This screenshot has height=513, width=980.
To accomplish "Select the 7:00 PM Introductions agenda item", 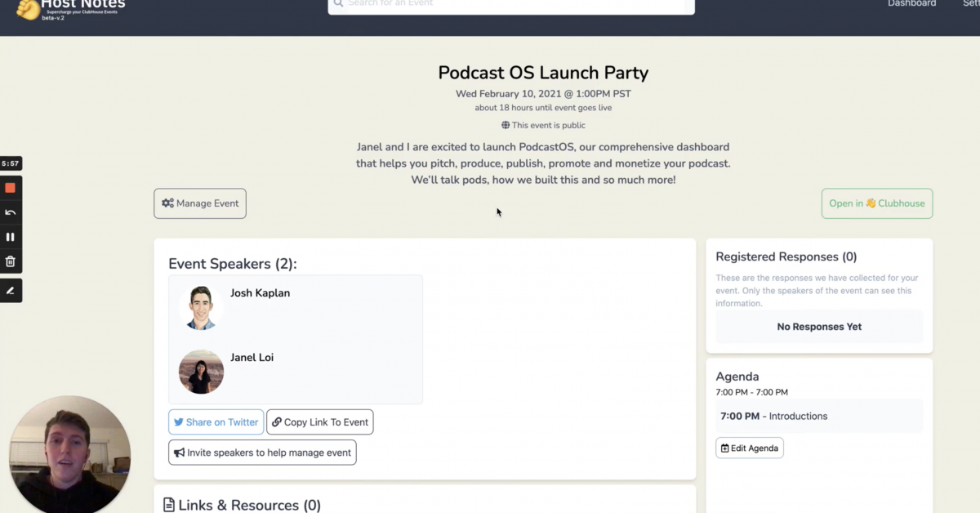I will [819, 416].
